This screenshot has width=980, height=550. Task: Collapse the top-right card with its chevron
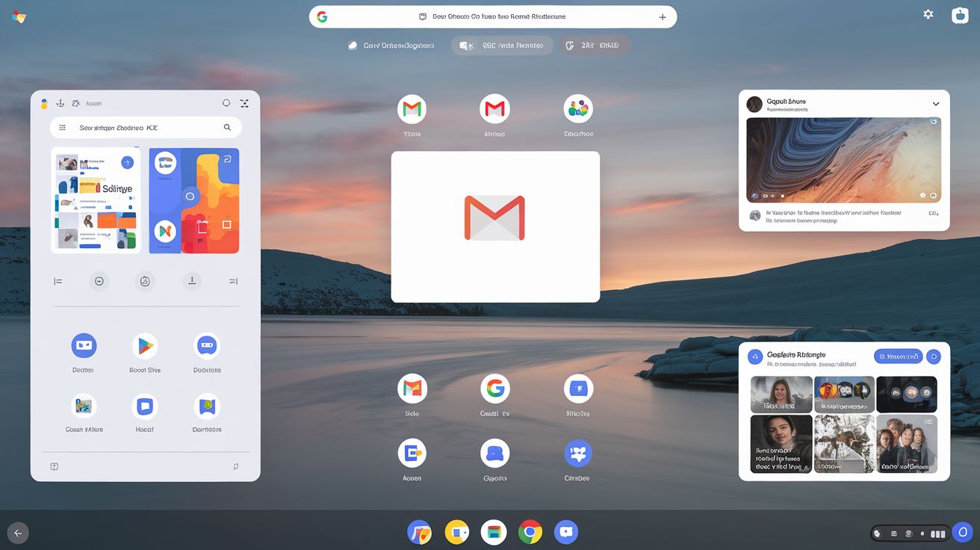[935, 104]
